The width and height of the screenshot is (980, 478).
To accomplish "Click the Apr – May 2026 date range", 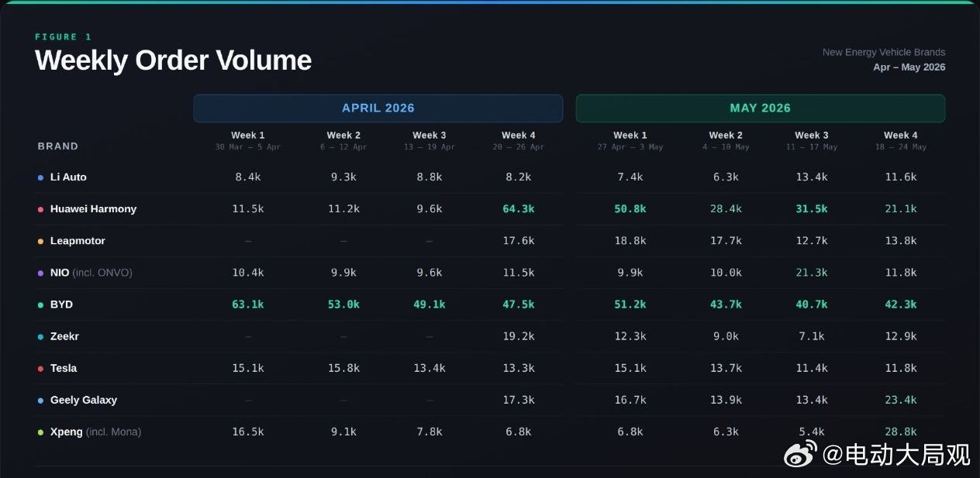I will point(909,67).
